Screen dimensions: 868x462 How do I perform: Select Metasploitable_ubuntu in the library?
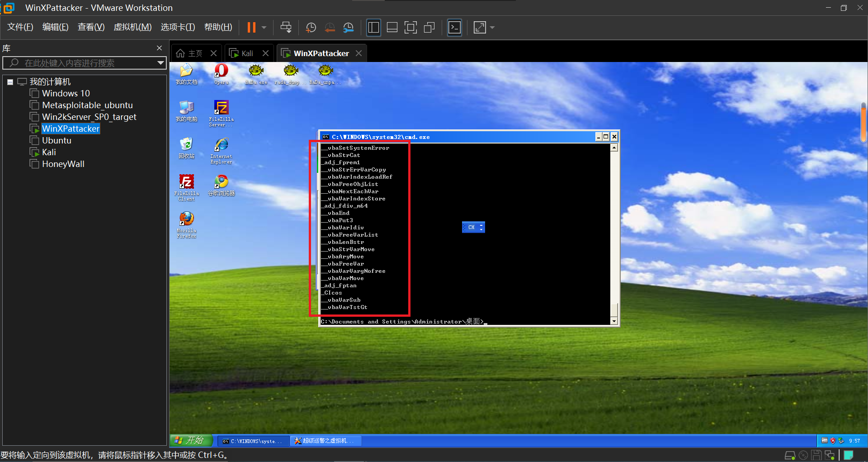87,105
